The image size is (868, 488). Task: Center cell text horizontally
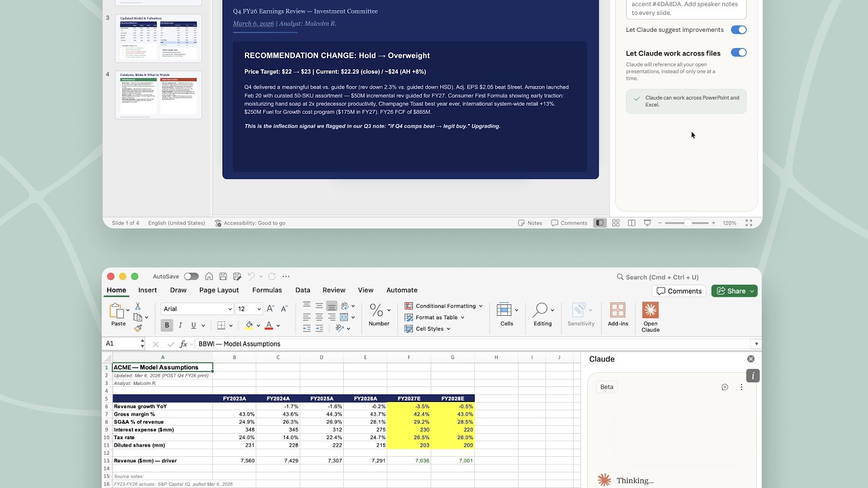point(319,317)
